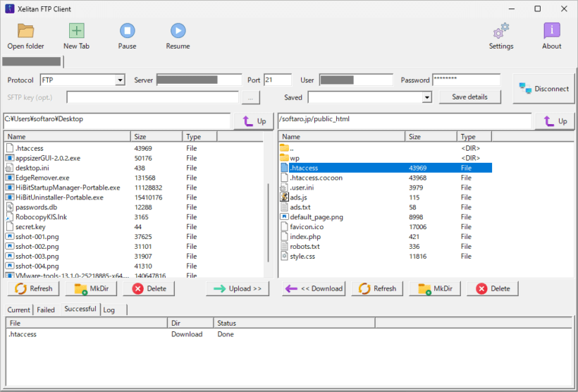The height and width of the screenshot is (392, 578).
Task: Select EdgeRemover.exe file icon
Action: click(x=10, y=178)
